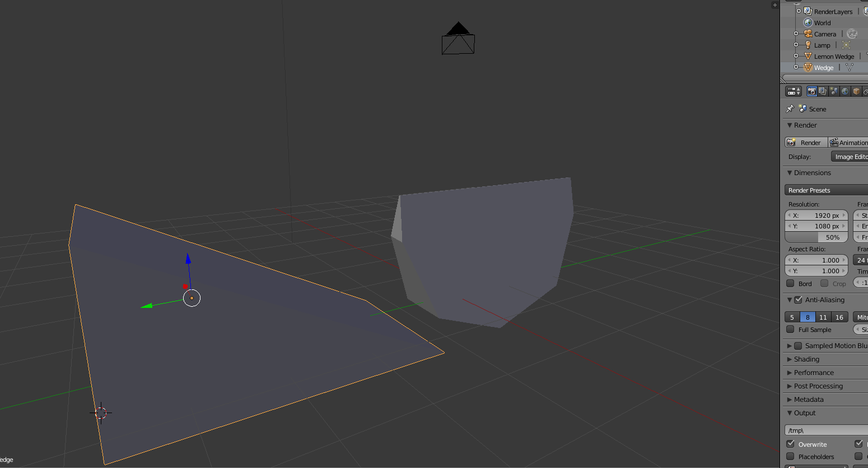Open the Render properties tab (camera icon)
The image size is (868, 468).
pos(811,91)
